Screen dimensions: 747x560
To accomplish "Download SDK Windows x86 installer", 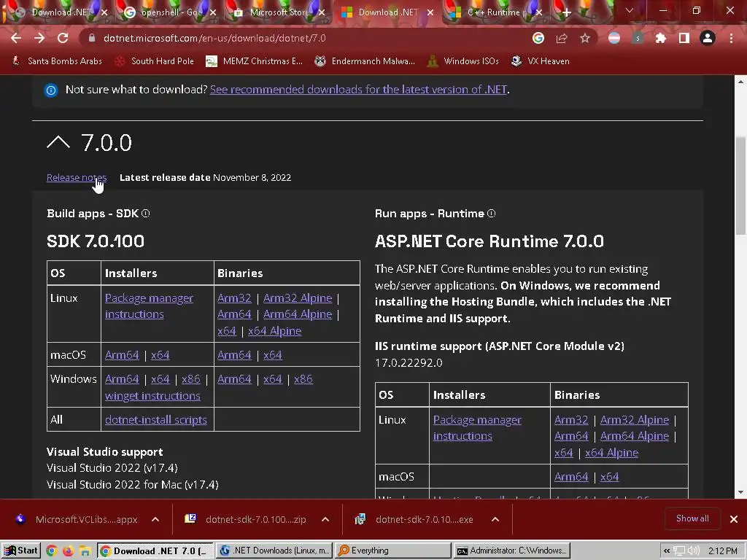I will point(190,378).
